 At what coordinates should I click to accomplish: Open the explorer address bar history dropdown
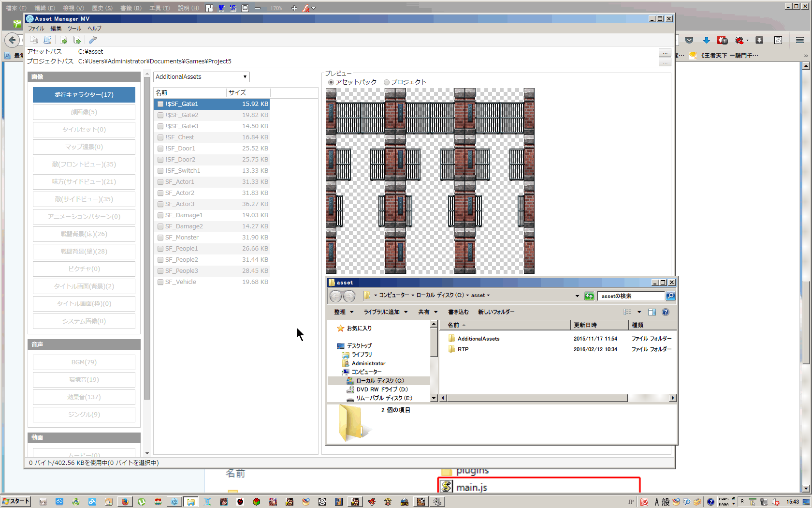point(577,296)
